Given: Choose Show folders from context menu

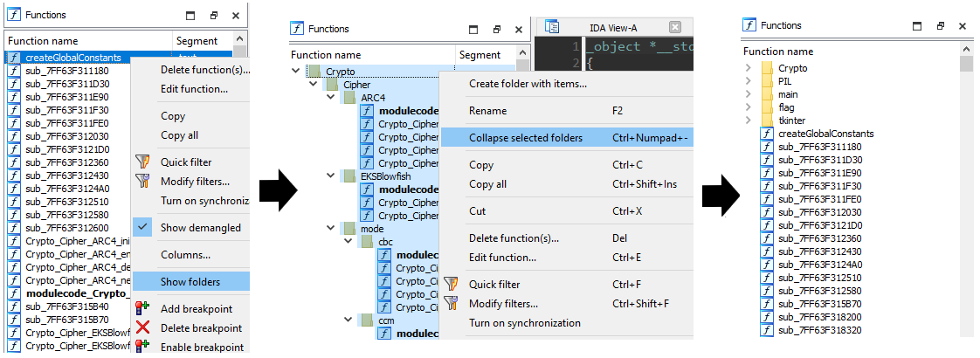Looking at the screenshot, I should [x=190, y=282].
